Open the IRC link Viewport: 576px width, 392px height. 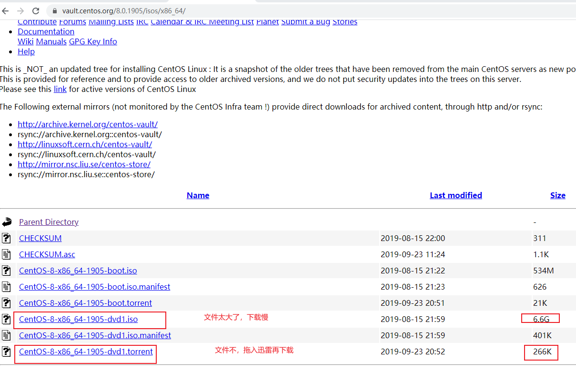tap(142, 22)
